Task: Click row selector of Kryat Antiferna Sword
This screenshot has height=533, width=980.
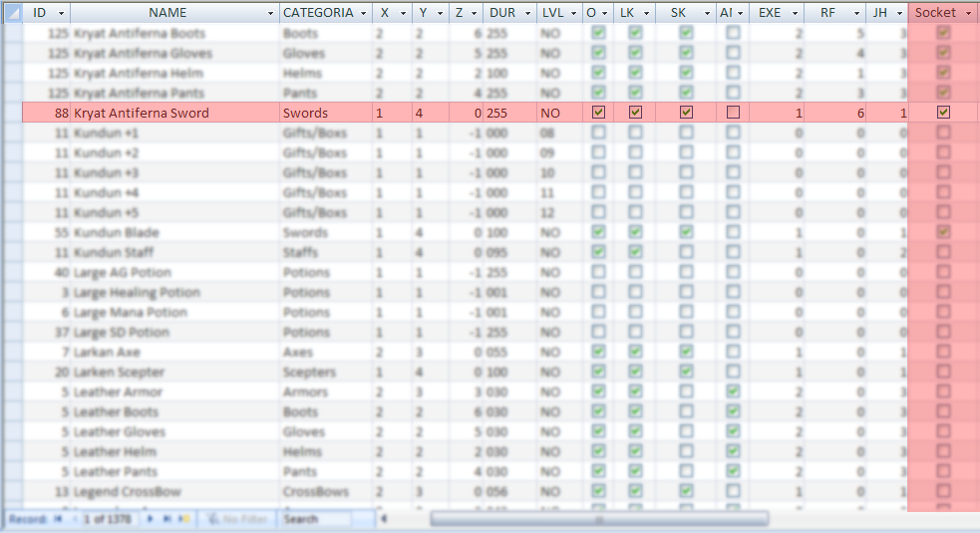Action: click(11, 113)
